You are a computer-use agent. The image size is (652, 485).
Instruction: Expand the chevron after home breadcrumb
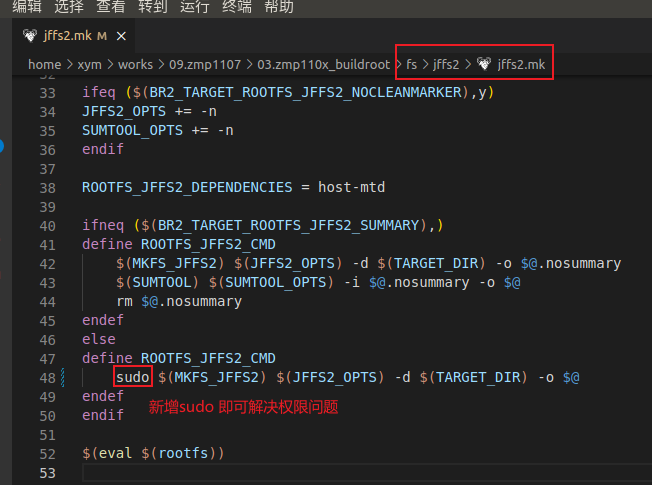pyautogui.click(x=69, y=64)
